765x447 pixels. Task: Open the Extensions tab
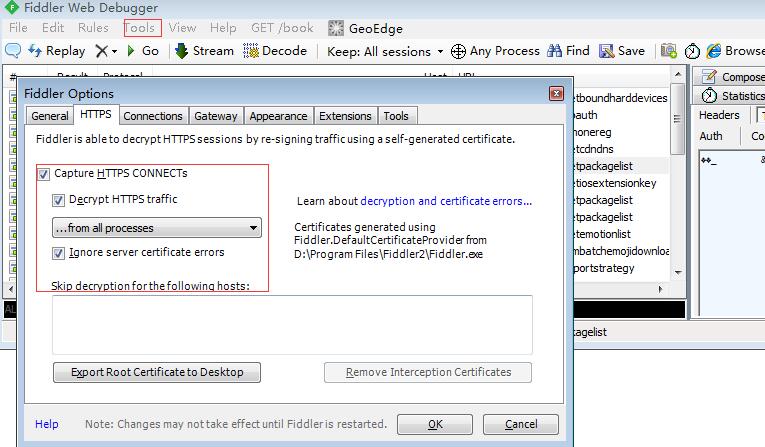tap(345, 116)
